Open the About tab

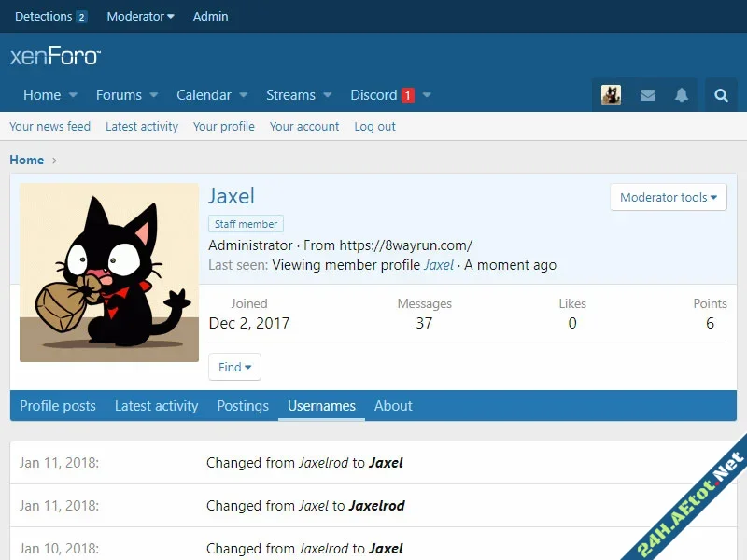point(393,406)
